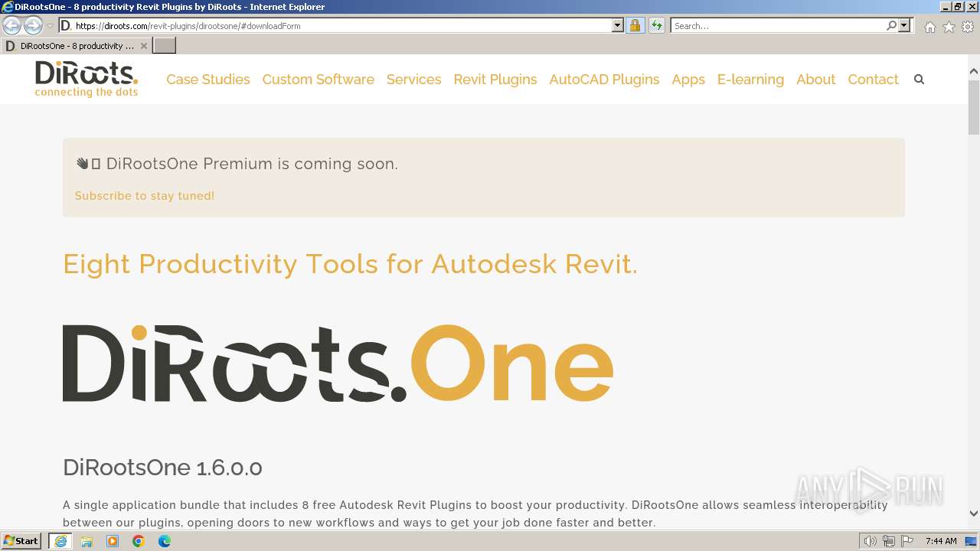This screenshot has height=551, width=980.
Task: Click the large DiRoots.One logo image
Action: click(338, 363)
